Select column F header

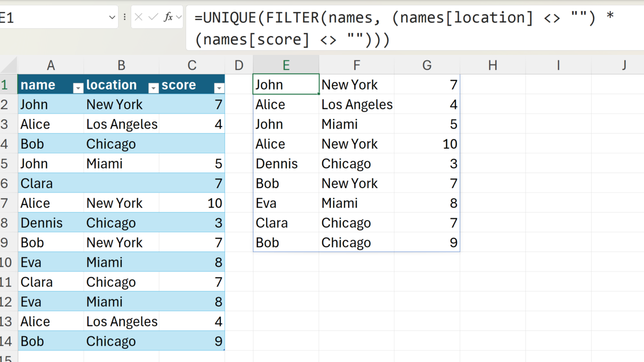[x=356, y=65]
